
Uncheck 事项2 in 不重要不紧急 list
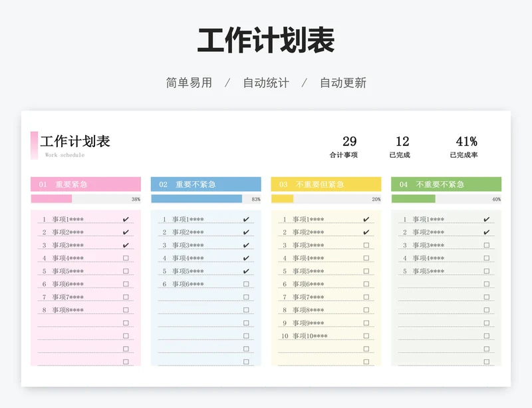487,232
